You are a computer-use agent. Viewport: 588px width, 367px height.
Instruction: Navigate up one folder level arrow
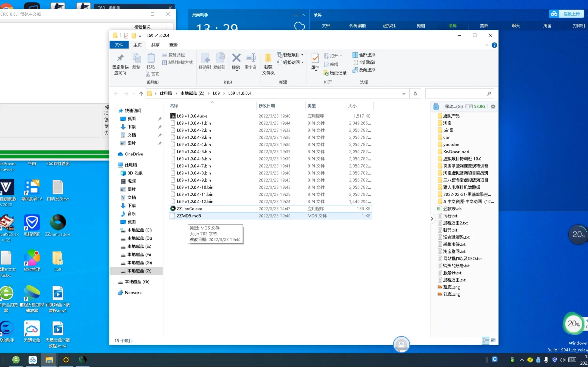click(141, 93)
